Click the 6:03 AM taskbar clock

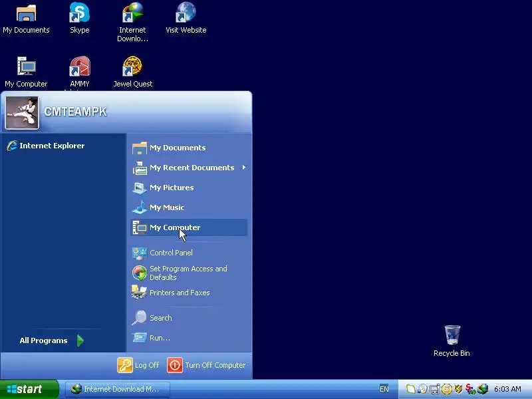507,389
